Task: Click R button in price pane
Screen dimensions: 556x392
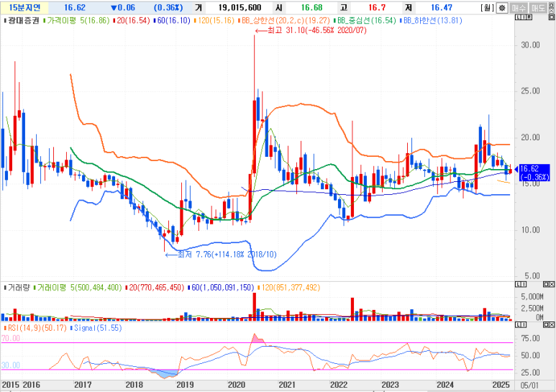Action: pos(529,17)
